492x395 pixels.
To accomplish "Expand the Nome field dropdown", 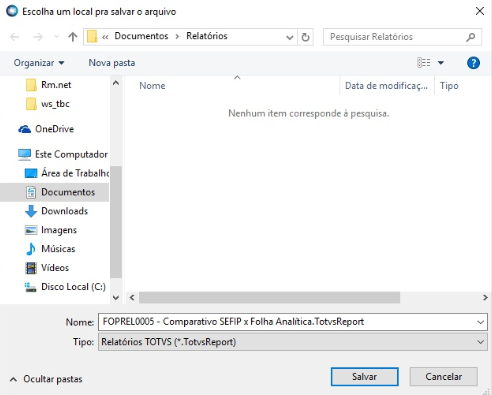I will tap(480, 322).
